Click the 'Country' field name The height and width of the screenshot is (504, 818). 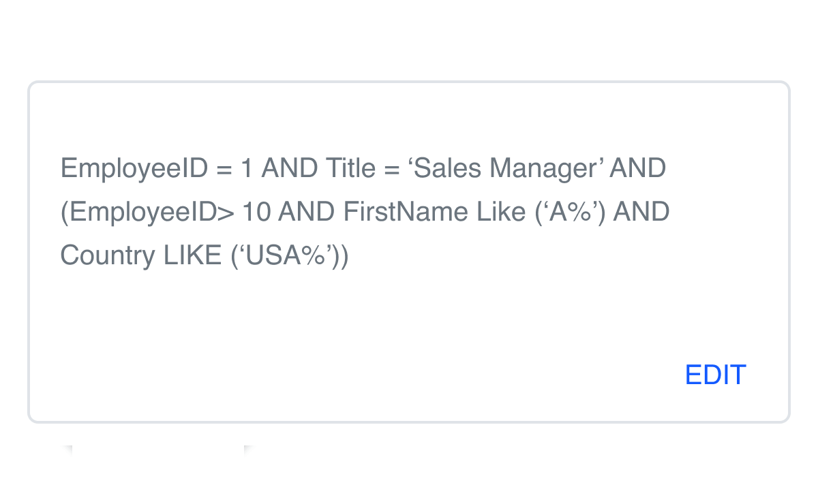point(108,255)
